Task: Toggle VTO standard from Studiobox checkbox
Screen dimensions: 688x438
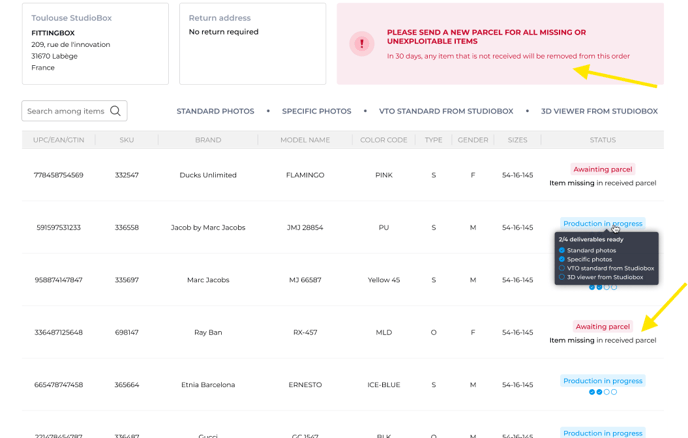Action: 562,268
